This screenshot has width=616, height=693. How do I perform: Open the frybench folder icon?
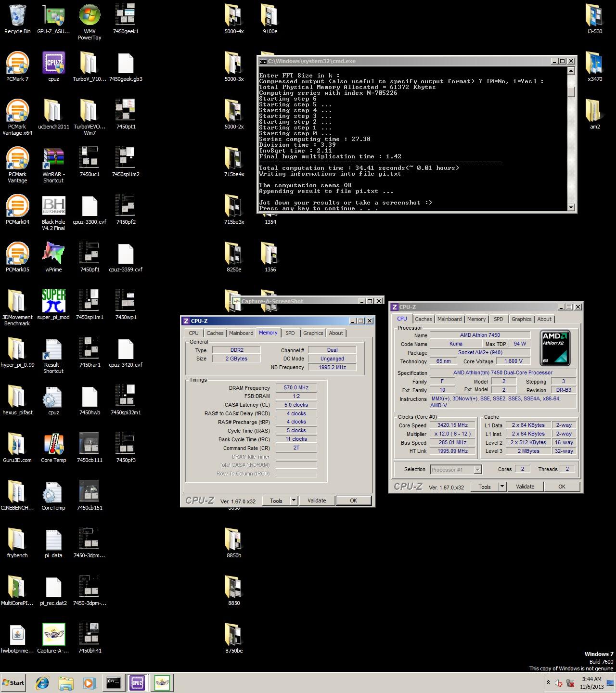pos(17,543)
